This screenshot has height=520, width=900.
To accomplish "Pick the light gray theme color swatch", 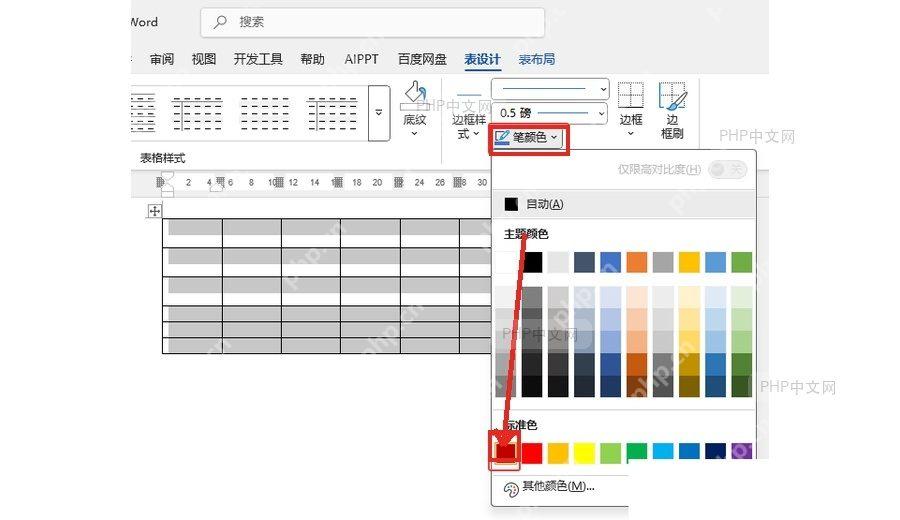I will 558,262.
